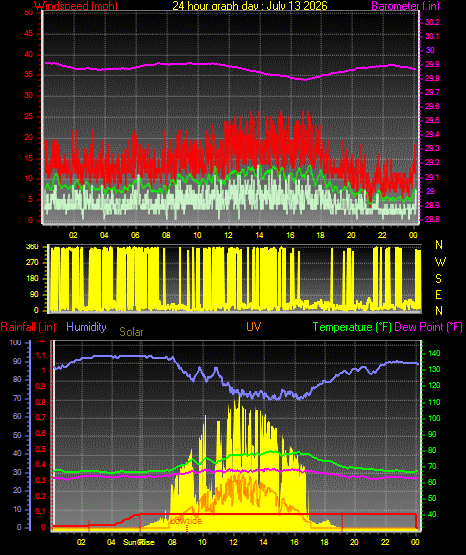Click the E compass direction label
This screenshot has width=466, height=555.
point(438,295)
